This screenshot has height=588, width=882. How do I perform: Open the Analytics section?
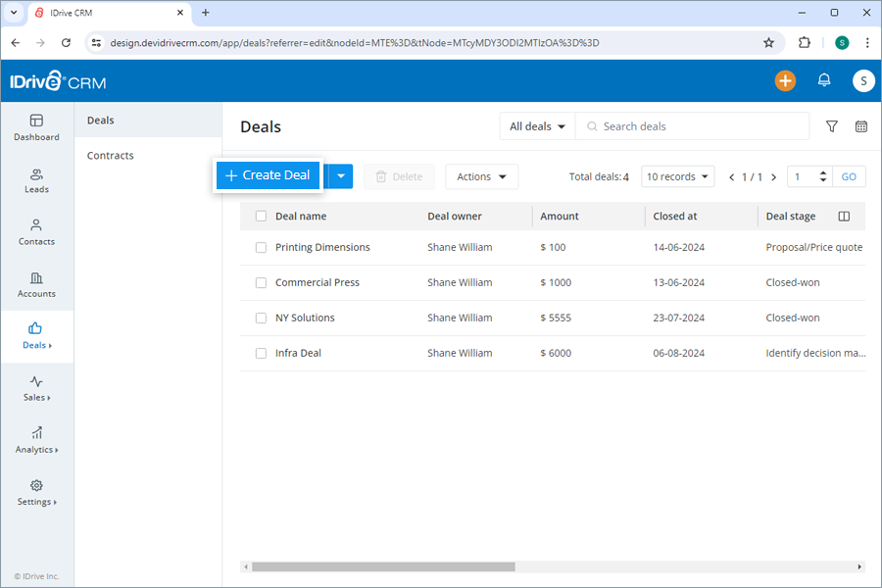tap(36, 441)
